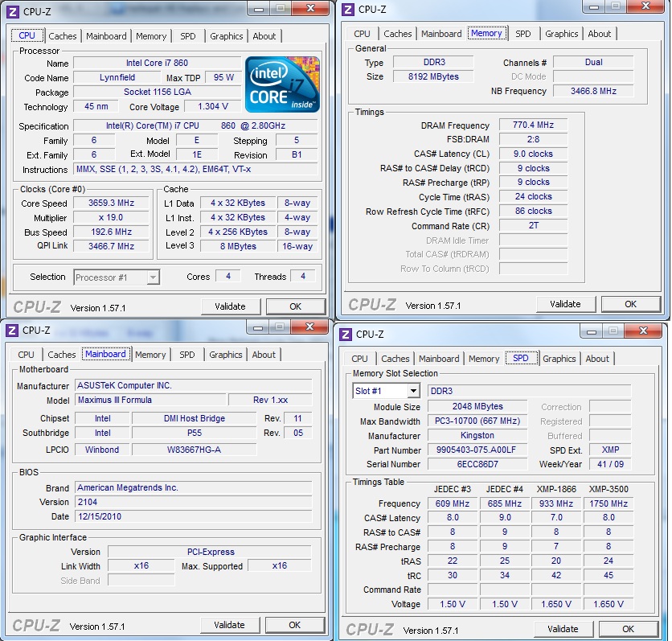Click the Intel Core i7 inside logo

coord(282,84)
